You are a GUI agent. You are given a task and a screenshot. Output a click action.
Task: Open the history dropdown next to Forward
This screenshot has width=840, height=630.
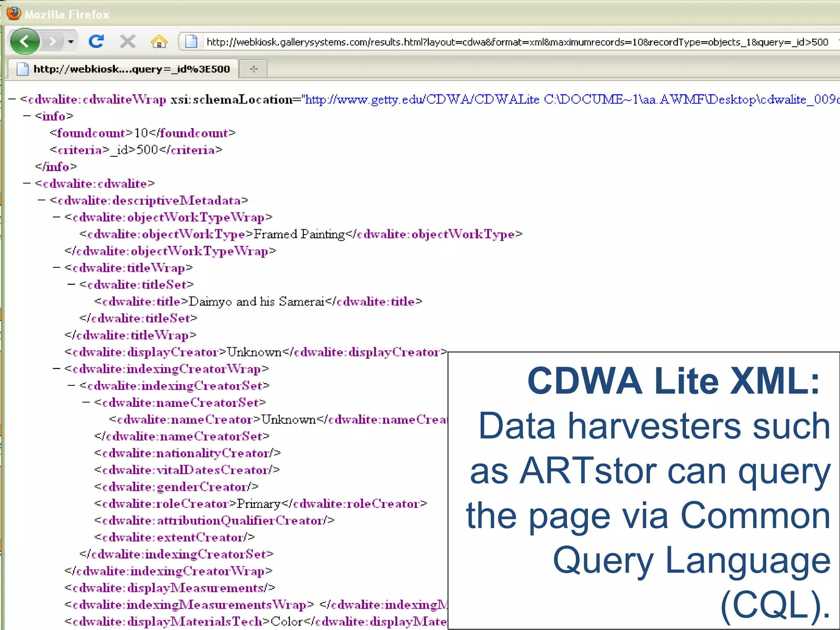pyautogui.click(x=71, y=42)
